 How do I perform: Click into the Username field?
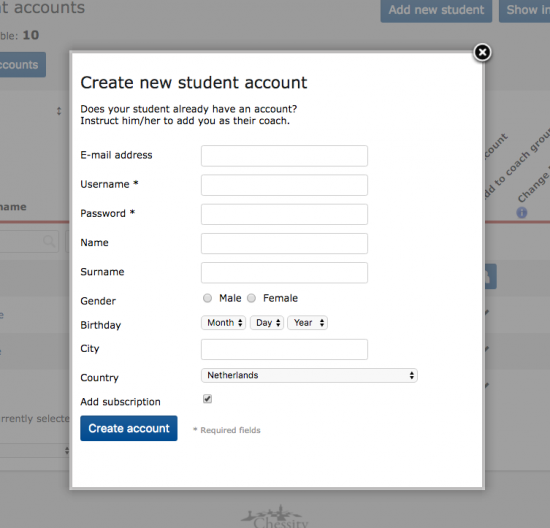(x=284, y=185)
